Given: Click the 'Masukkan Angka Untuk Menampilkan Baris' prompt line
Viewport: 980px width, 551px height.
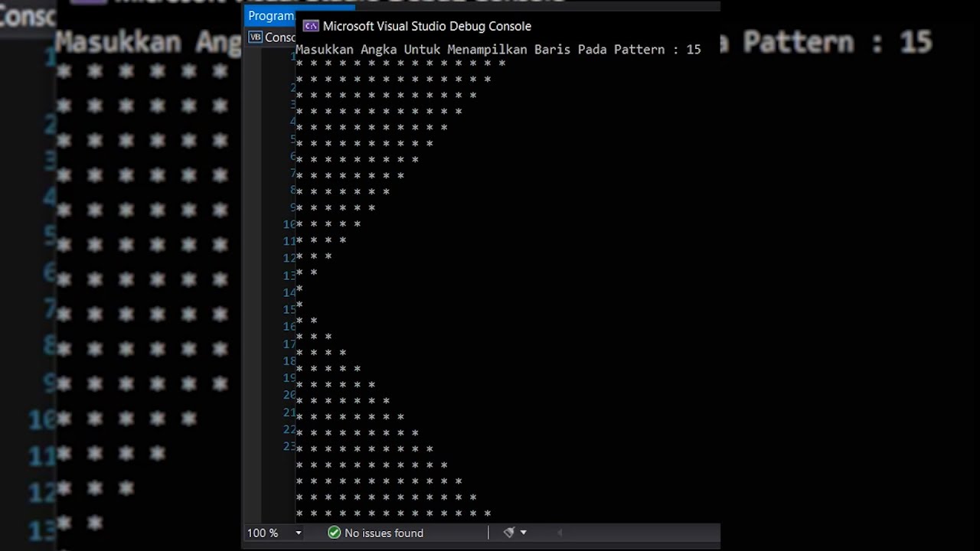Looking at the screenshot, I should 498,49.
